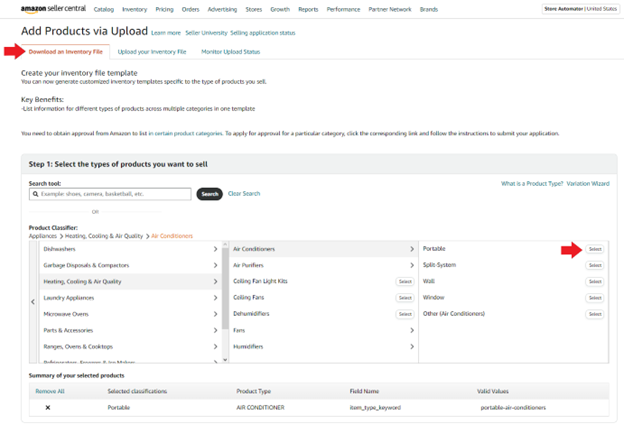
Task: Remove Portable row with X icon
Action: (48, 407)
